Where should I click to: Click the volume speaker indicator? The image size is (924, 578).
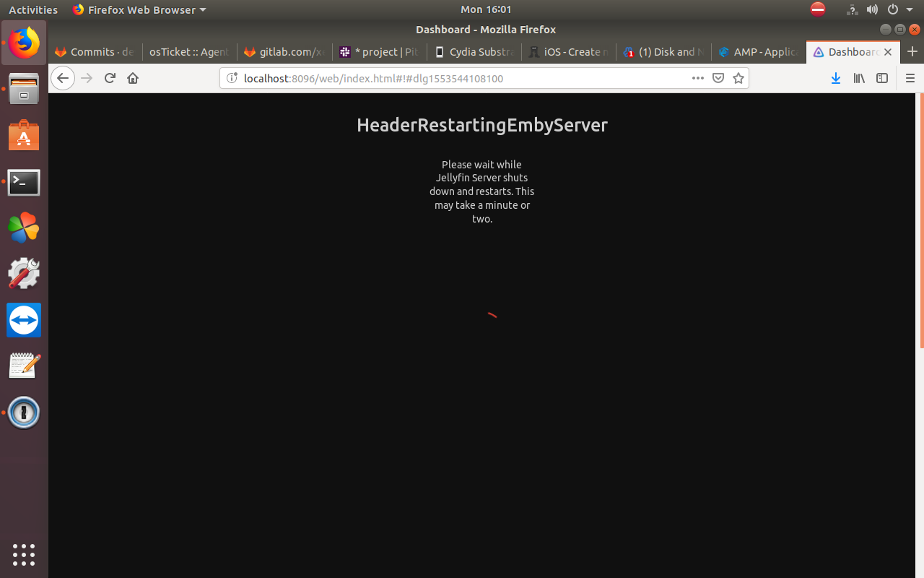click(x=872, y=9)
